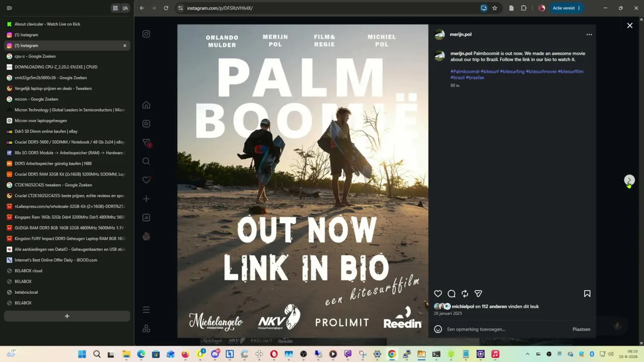This screenshot has height=362, width=644.
Task: Open the DOWNLOADING CPU-Z tab
Action: click(x=67, y=67)
